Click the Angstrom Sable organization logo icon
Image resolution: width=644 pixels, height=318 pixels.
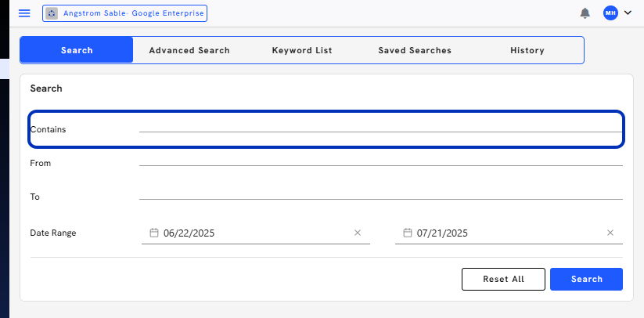point(52,13)
